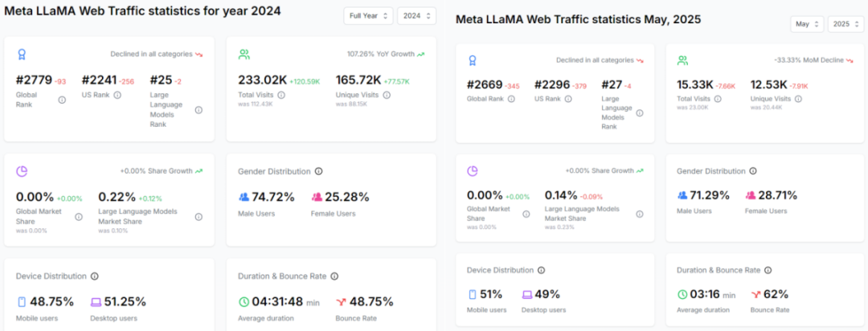Click the 'Meta LLaMA Web Traffic statistics May, 2025' heading
Viewport: 868px width, 331px height.
click(x=578, y=20)
